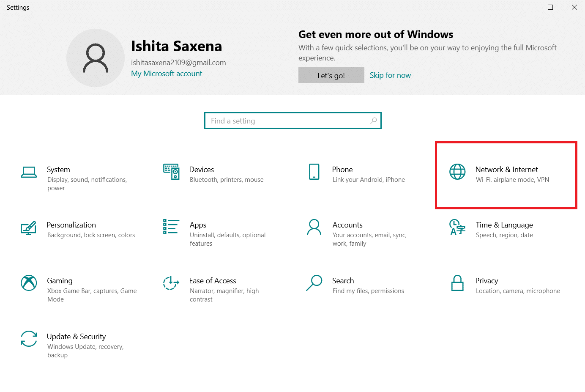Open the Network & Internet globe icon
Screen dimensions: 585x392
click(457, 172)
